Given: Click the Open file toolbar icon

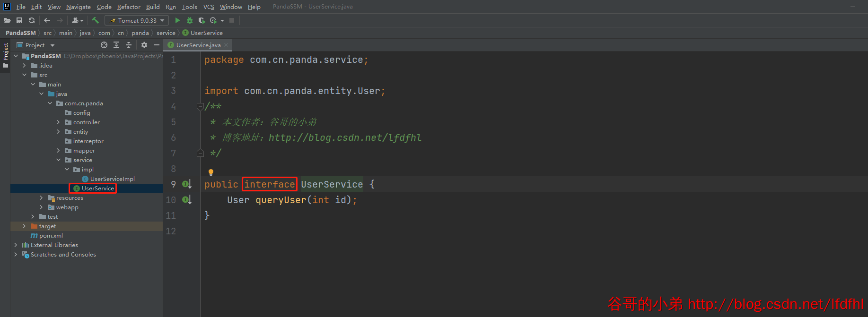Looking at the screenshot, I should pos(7,20).
